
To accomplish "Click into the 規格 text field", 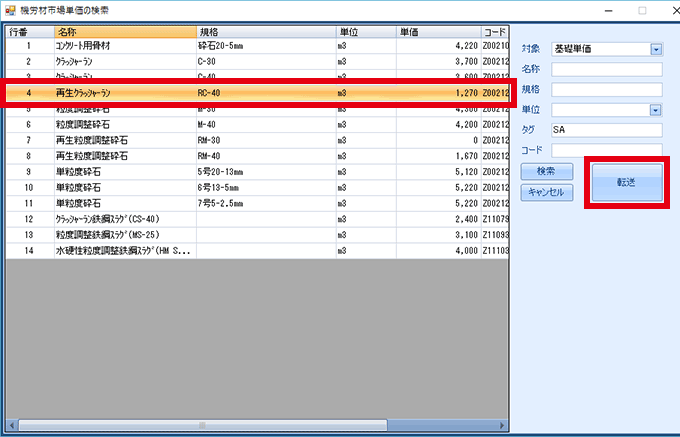I will (607, 90).
